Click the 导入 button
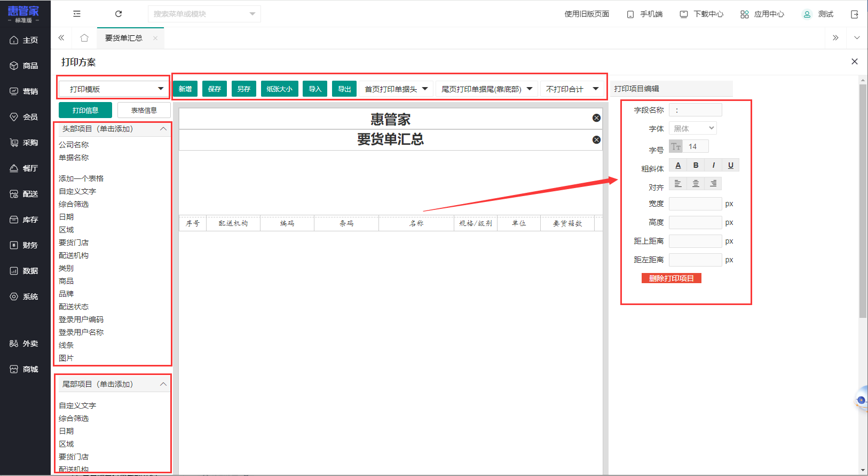 [315, 89]
